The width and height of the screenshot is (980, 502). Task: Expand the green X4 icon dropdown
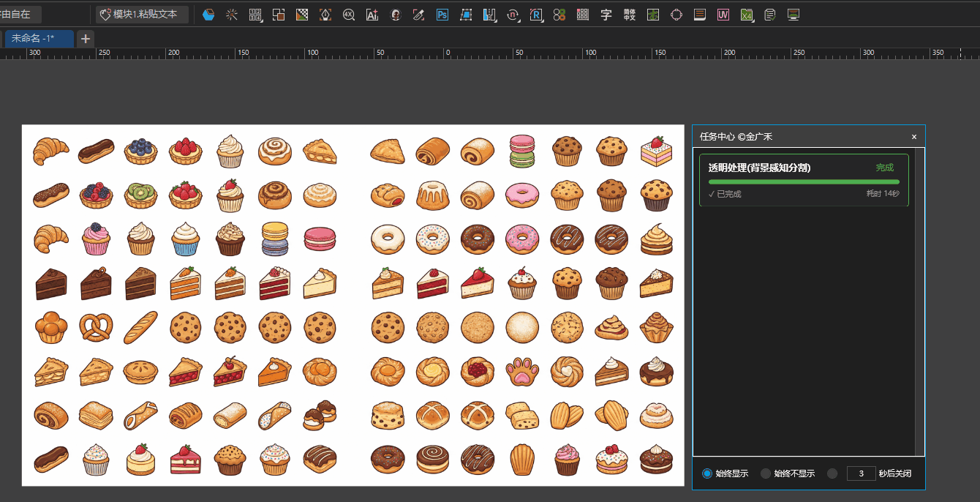[x=747, y=15]
